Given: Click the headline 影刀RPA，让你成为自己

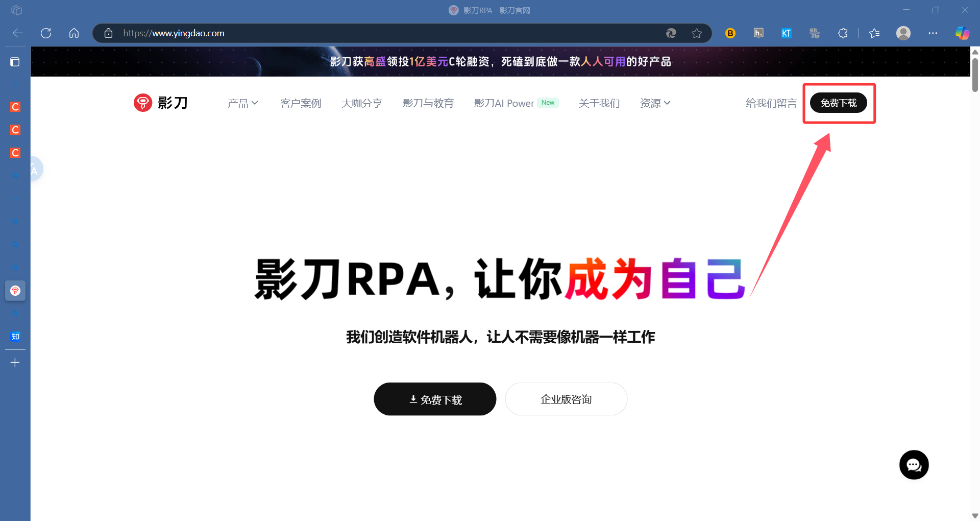Looking at the screenshot, I should coord(500,279).
